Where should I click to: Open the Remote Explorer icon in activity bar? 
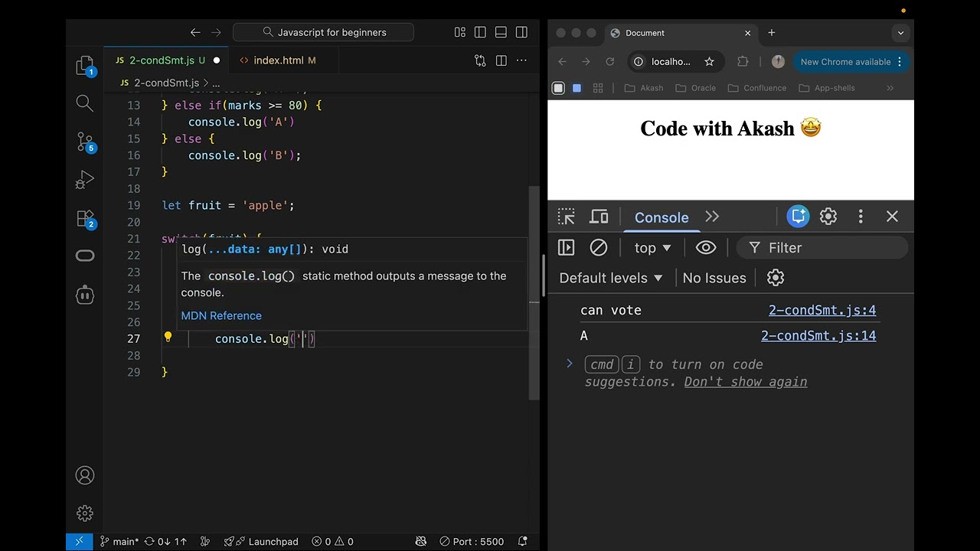tap(85, 256)
